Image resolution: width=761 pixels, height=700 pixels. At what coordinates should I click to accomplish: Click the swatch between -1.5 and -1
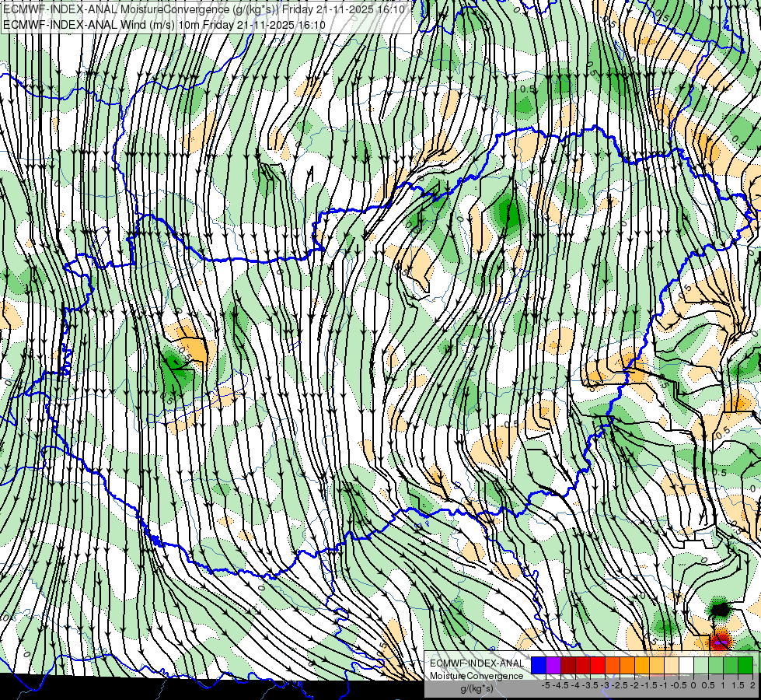pos(657,665)
